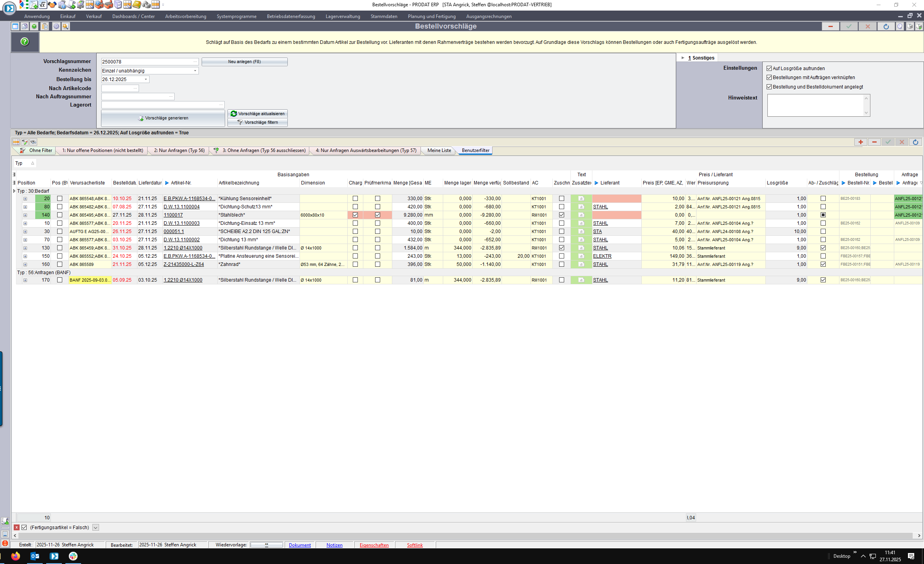
Task: Click the gear settings icon in module toolbar
Action: tap(56, 26)
